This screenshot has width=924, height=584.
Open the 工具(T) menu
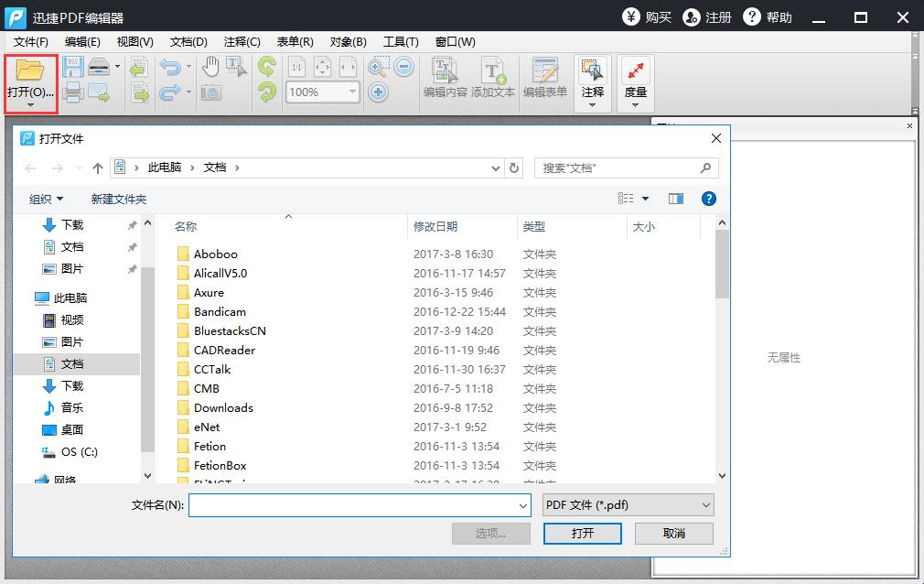[400, 42]
